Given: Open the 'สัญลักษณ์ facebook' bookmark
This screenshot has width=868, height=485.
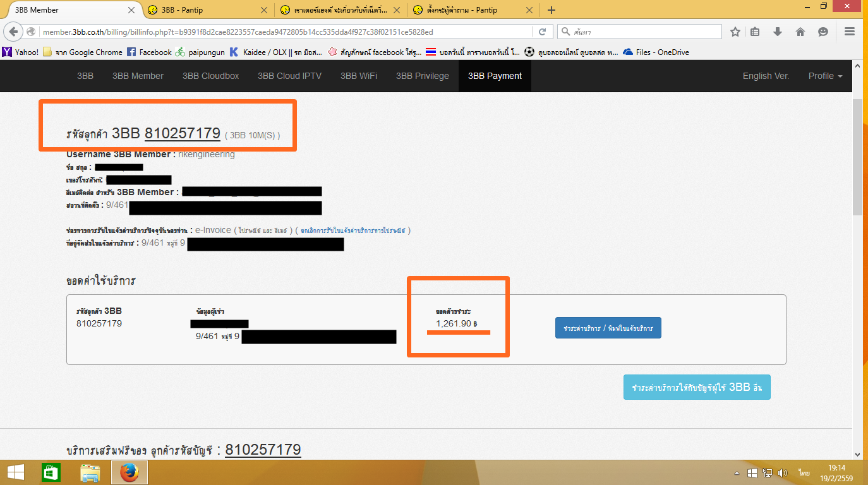Looking at the screenshot, I should point(374,52).
